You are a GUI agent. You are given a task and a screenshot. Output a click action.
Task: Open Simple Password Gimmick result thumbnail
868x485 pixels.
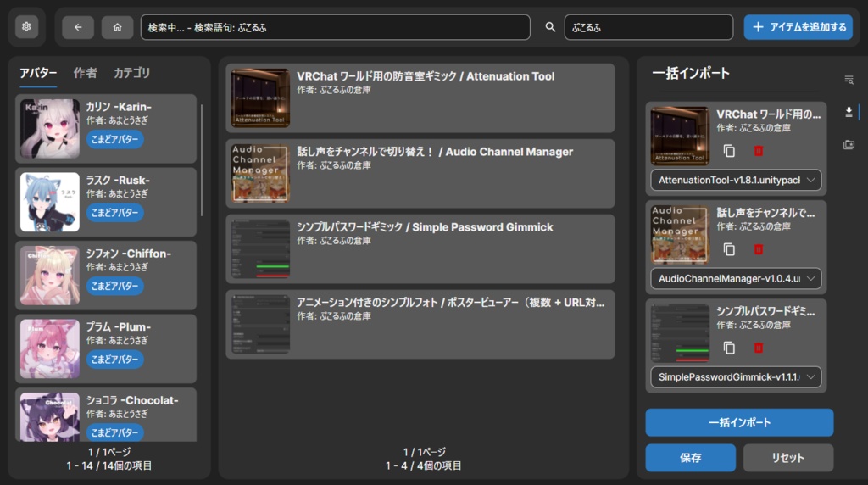pyautogui.click(x=260, y=248)
